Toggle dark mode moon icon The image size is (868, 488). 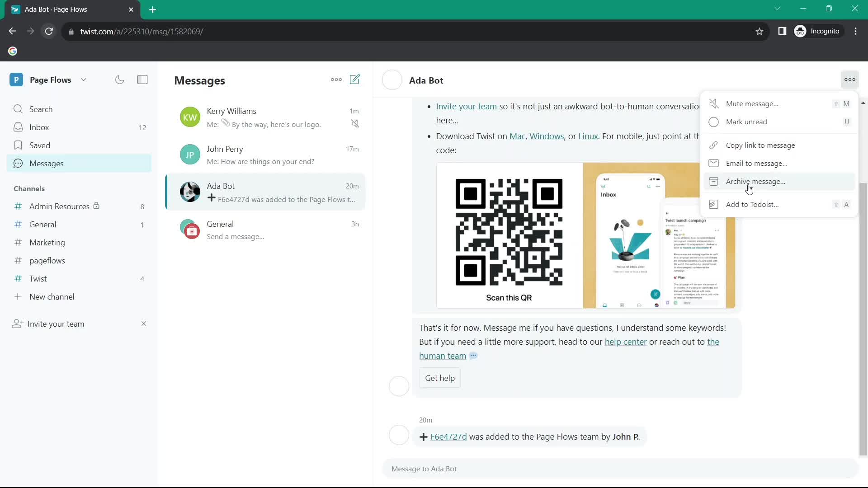(120, 80)
